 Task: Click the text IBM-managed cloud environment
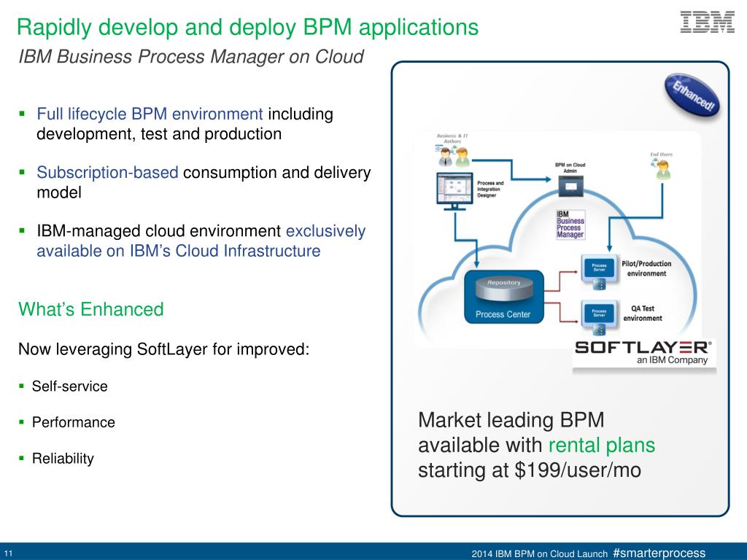click(x=158, y=231)
